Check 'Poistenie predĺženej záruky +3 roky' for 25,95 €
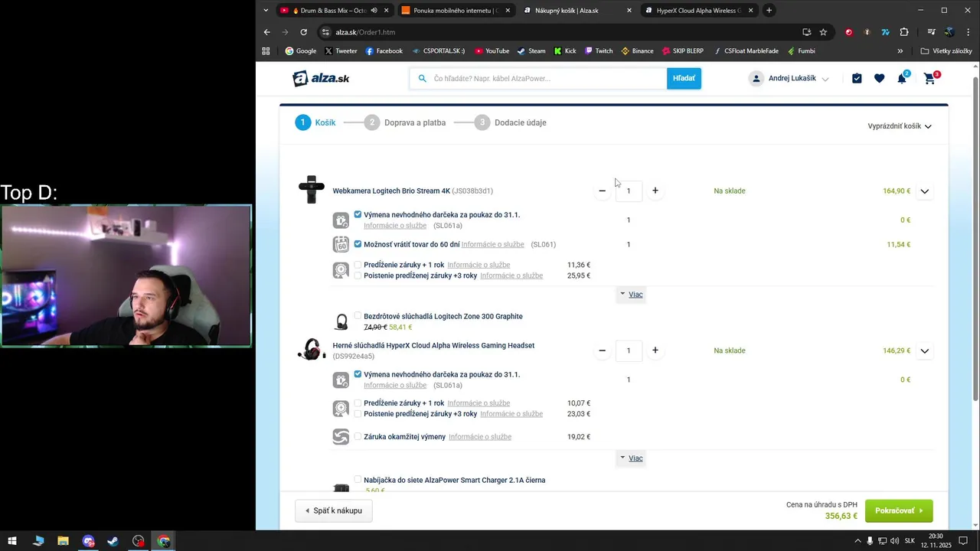The height and width of the screenshot is (551, 980). coord(358,275)
